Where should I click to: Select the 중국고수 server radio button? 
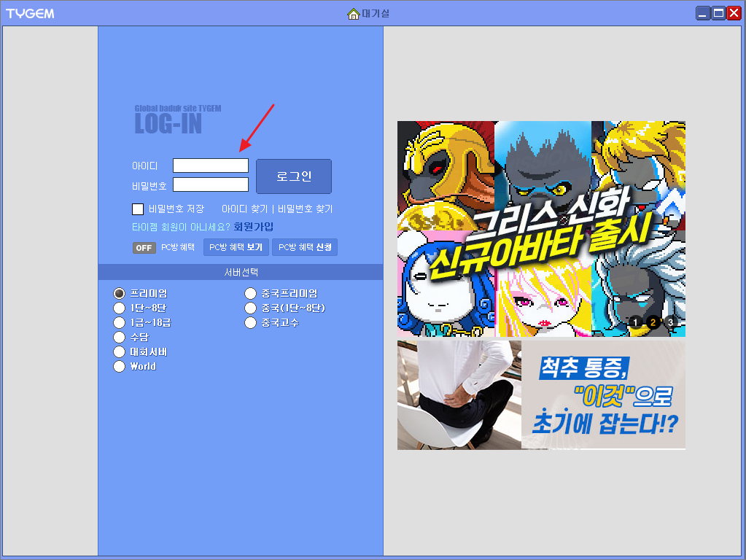point(250,322)
